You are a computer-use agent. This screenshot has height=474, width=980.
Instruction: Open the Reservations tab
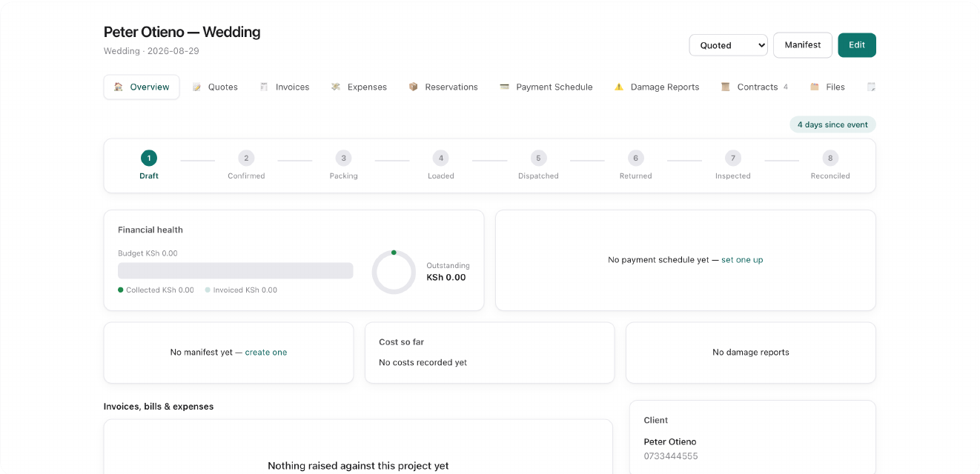click(443, 87)
